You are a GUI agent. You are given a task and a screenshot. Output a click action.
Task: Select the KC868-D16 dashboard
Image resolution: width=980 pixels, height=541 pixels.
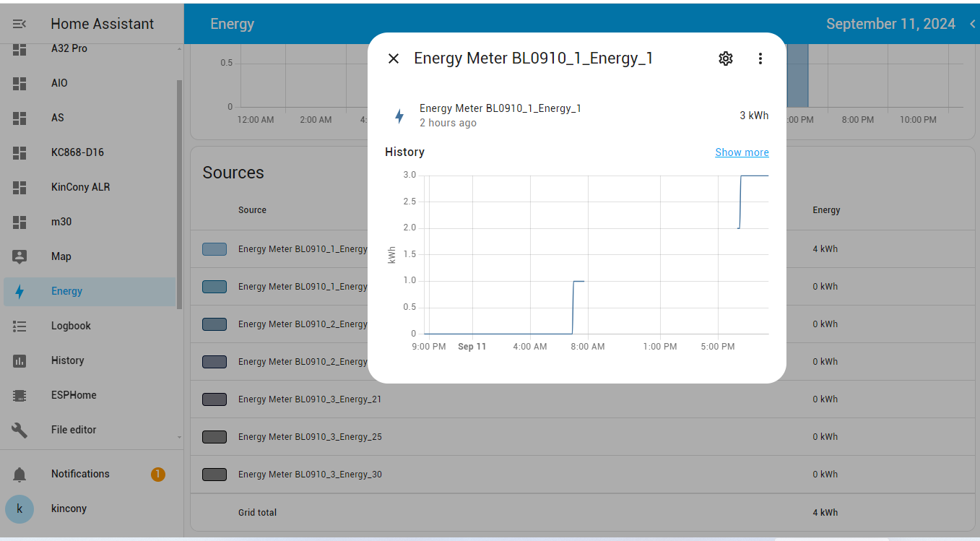tap(77, 152)
